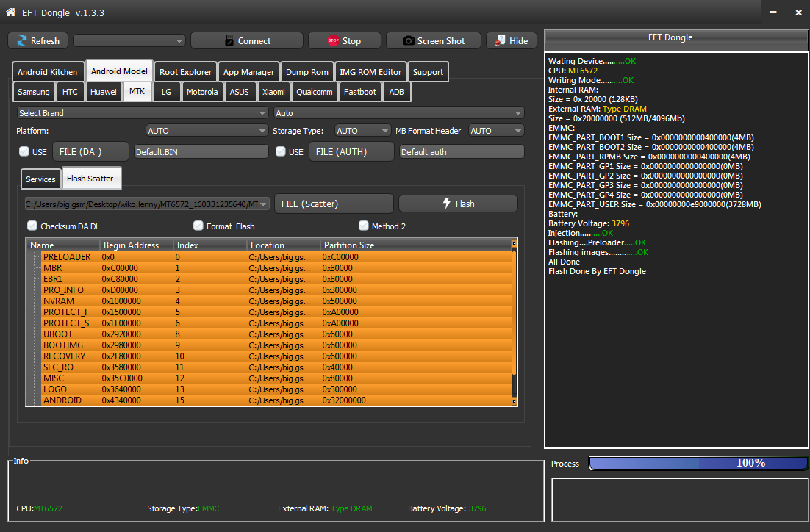Open the Storage Type dropdown
Image resolution: width=810 pixels, height=532 pixels.
click(362, 131)
